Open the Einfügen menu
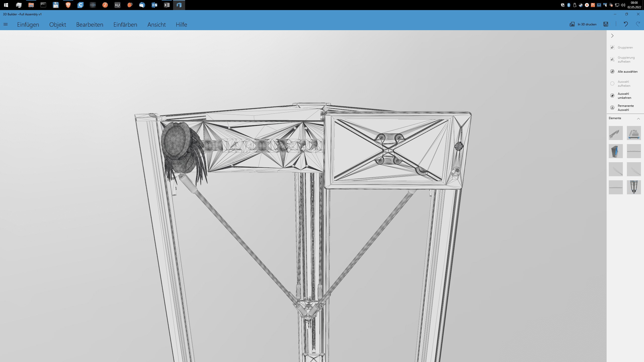This screenshot has height=362, width=644. coord(28,25)
